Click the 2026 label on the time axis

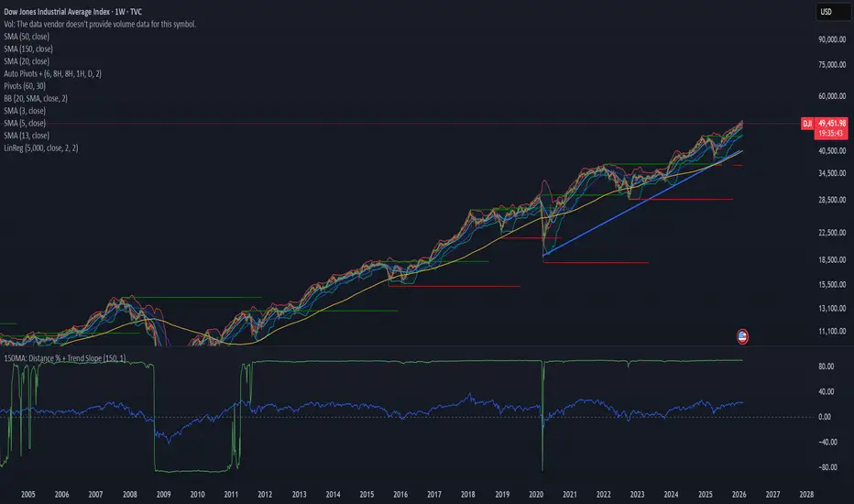tap(739, 495)
